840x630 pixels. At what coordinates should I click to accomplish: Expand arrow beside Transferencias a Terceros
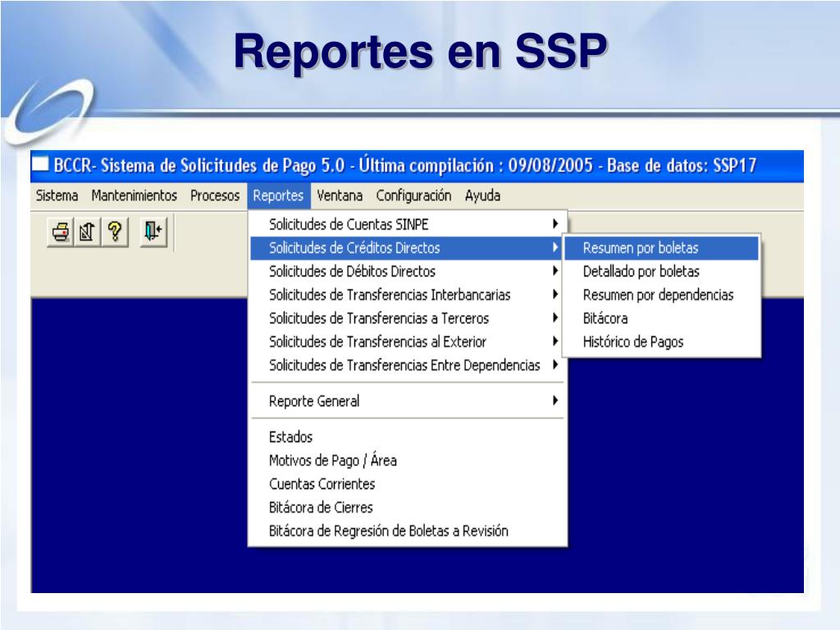click(x=555, y=317)
